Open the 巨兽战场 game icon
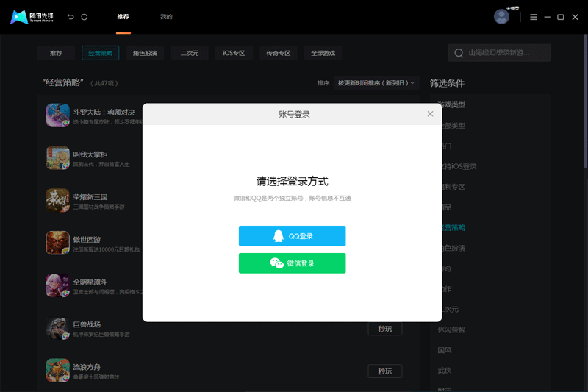 [58, 328]
